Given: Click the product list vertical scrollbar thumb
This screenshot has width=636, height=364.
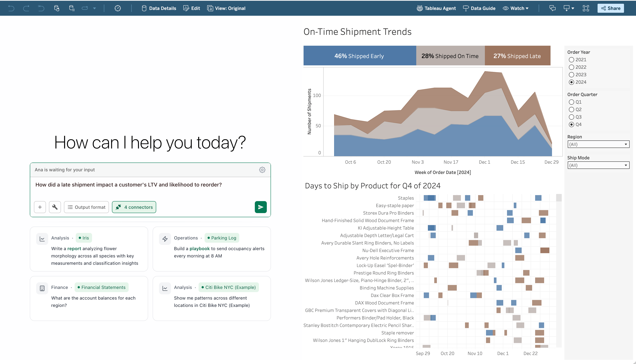Looking at the screenshot, I should 559,198.
